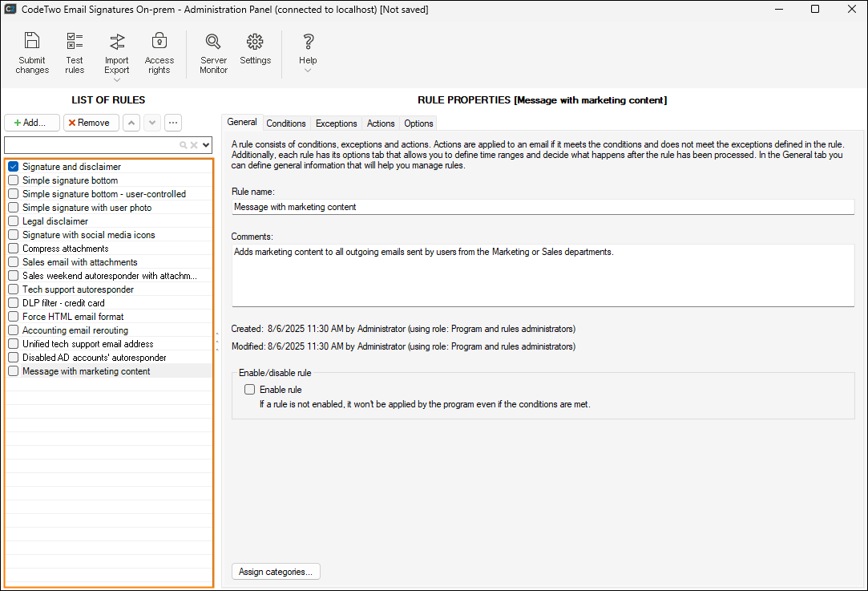The height and width of the screenshot is (591, 868).
Task: Enable the Legal disclaimer rule checkbox
Action: point(13,221)
